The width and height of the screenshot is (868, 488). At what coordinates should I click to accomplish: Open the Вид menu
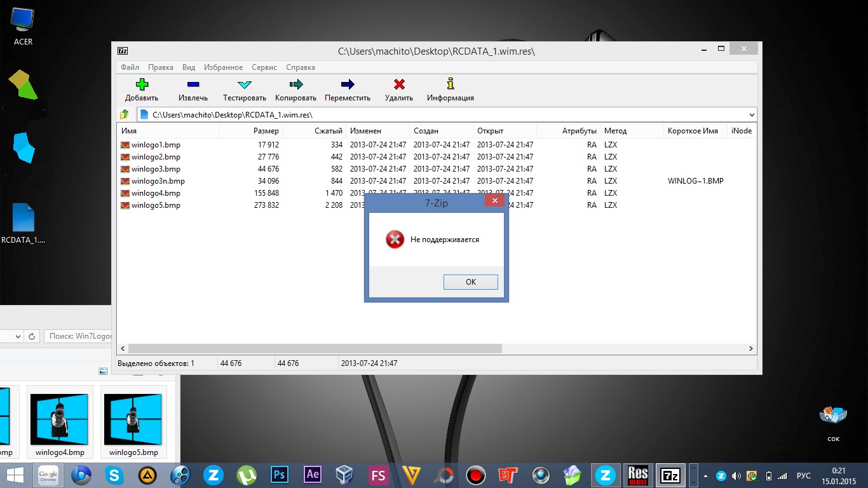pyautogui.click(x=189, y=67)
